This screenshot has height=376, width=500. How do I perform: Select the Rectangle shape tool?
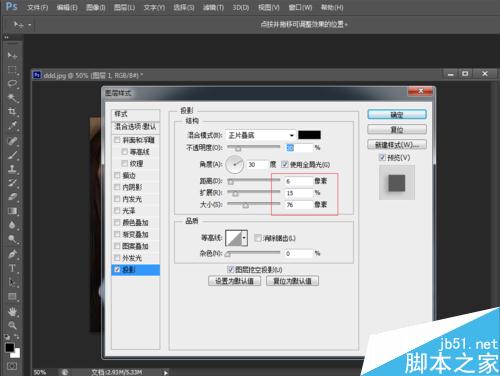coord(12,296)
